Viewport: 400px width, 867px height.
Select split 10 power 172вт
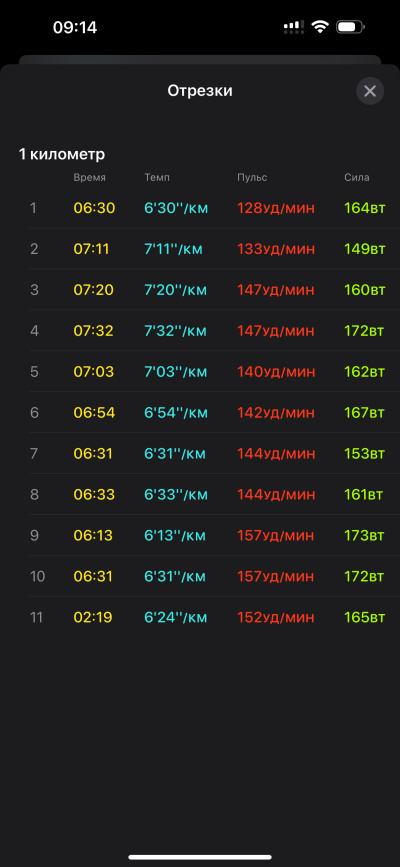pyautogui.click(x=363, y=576)
